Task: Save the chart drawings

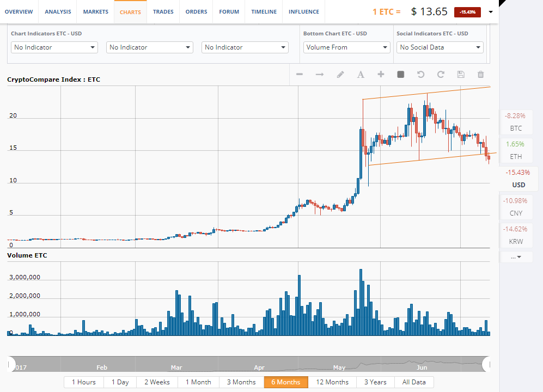Action: pos(461,75)
